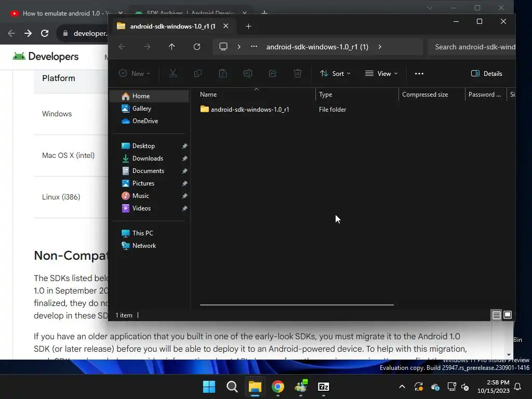Click the horizontal scrollbar in file list

pos(297,304)
